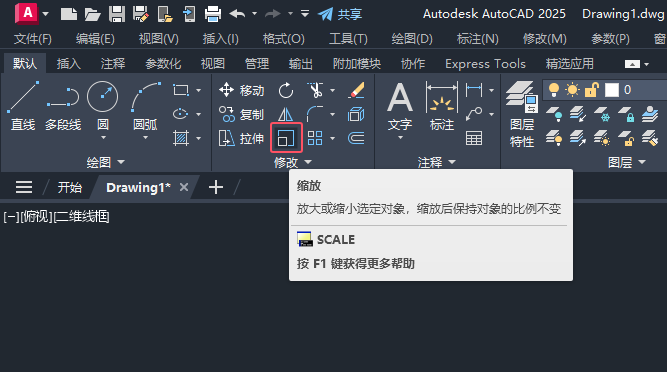Toggle layer 0 freeze sun icon
Screen dimensions: 667x372
point(573,90)
